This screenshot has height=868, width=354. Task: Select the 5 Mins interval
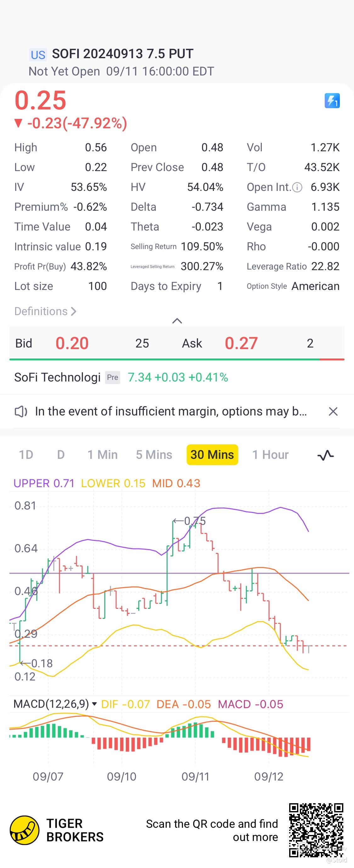click(154, 455)
